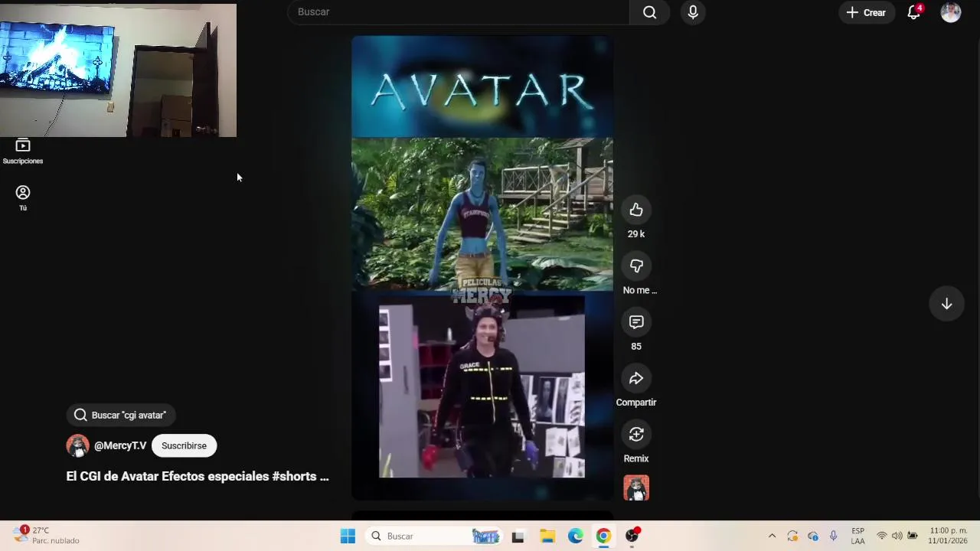This screenshot has width=980, height=551.
Task: Launch Microsoft Edge from taskbar
Action: (x=575, y=536)
